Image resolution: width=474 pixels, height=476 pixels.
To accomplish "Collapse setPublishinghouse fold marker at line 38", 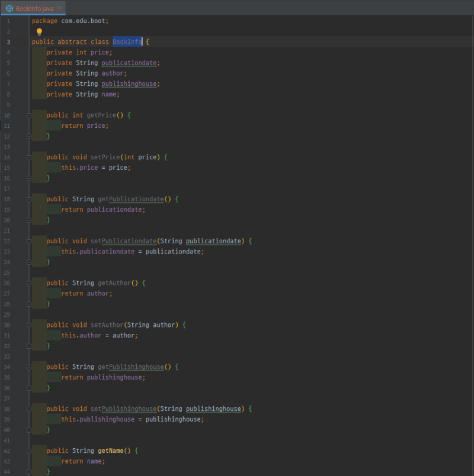I will click(x=29, y=409).
